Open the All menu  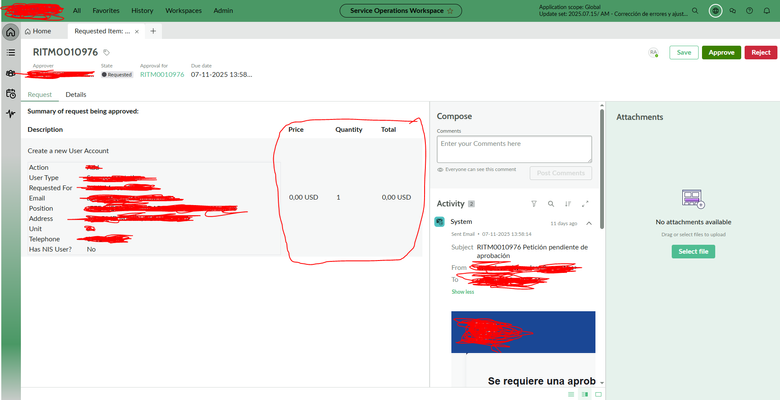(77, 10)
